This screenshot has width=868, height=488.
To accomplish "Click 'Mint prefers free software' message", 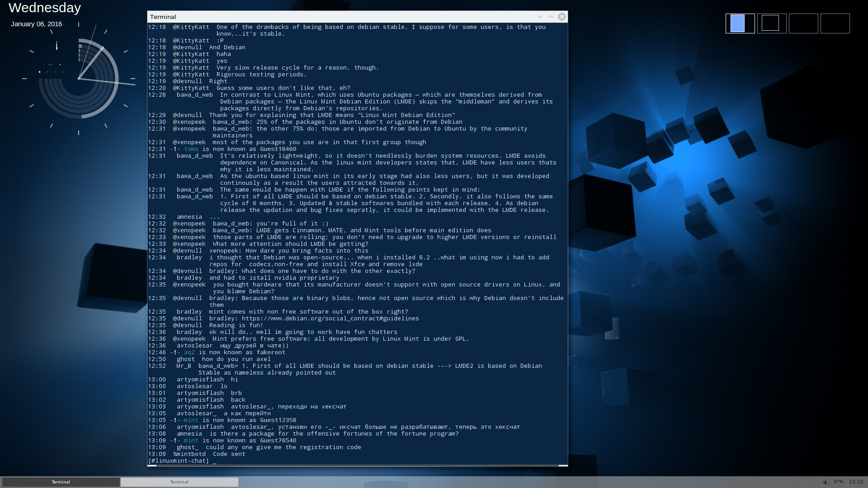I will pos(341,339).
